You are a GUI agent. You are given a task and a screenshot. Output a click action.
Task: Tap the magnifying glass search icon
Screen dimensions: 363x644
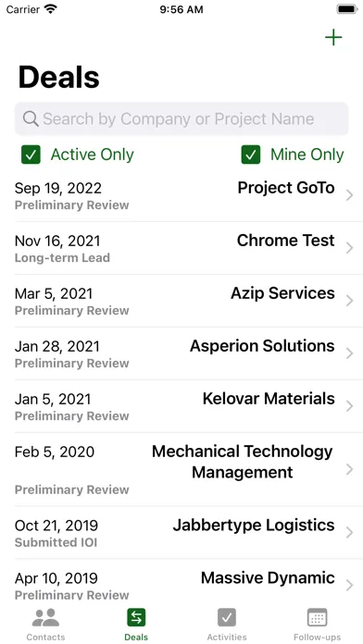pyautogui.click(x=31, y=119)
